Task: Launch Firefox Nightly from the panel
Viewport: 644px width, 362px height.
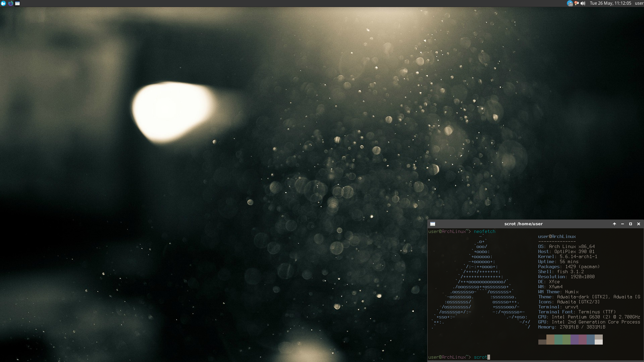Action: click(11, 3)
